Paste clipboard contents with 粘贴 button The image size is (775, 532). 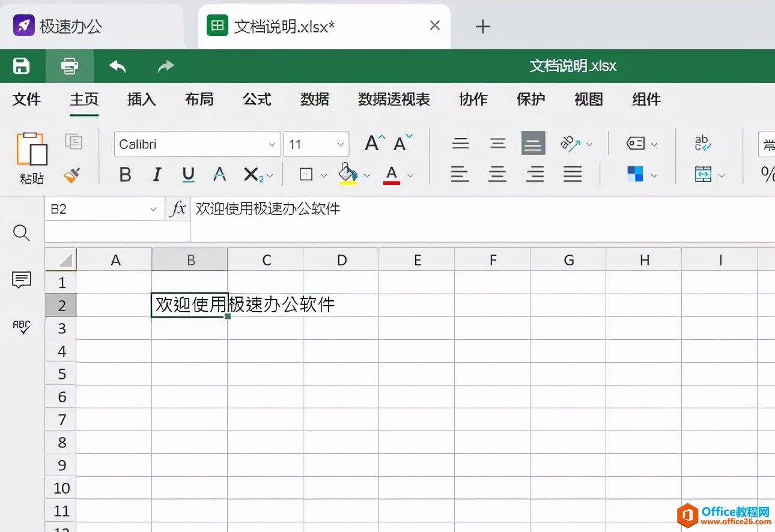32,158
